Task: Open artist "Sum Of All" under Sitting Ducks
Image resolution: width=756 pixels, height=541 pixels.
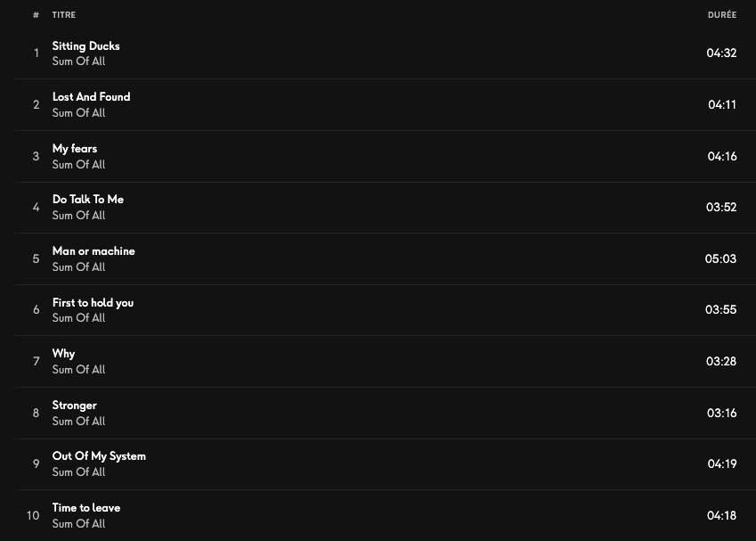Action: 78,61
